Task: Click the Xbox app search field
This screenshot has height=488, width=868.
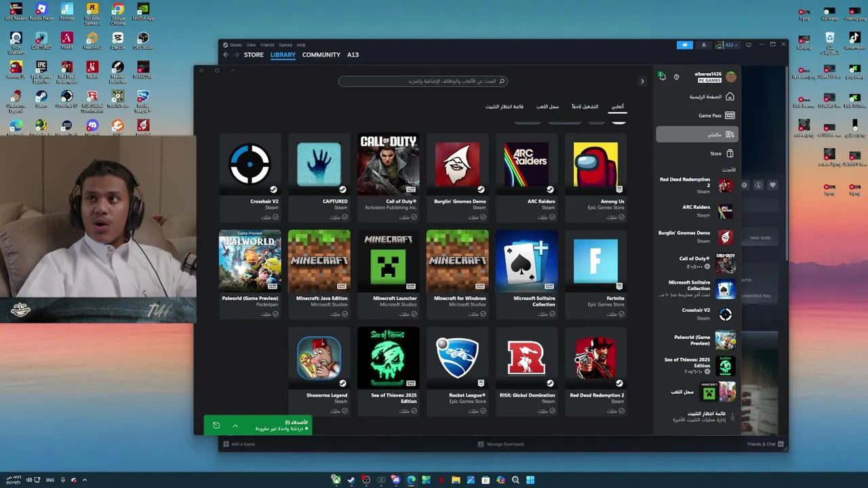Action: point(423,81)
